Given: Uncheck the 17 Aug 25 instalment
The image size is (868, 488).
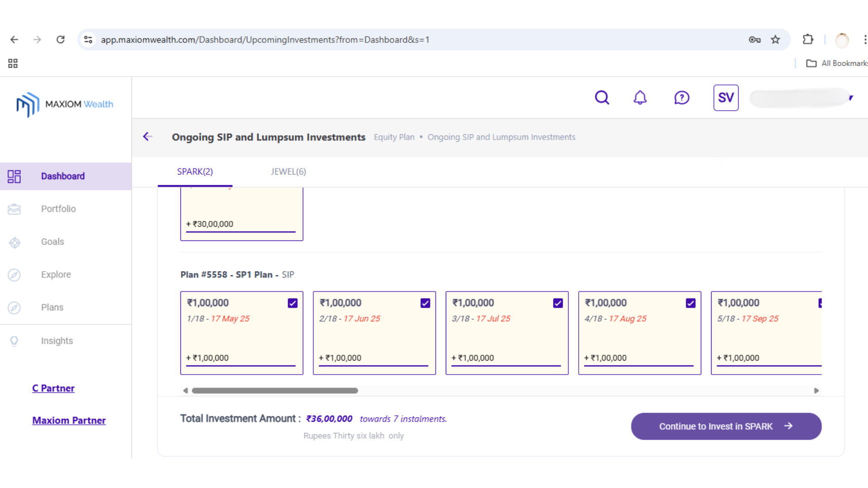Looking at the screenshot, I should tap(690, 303).
